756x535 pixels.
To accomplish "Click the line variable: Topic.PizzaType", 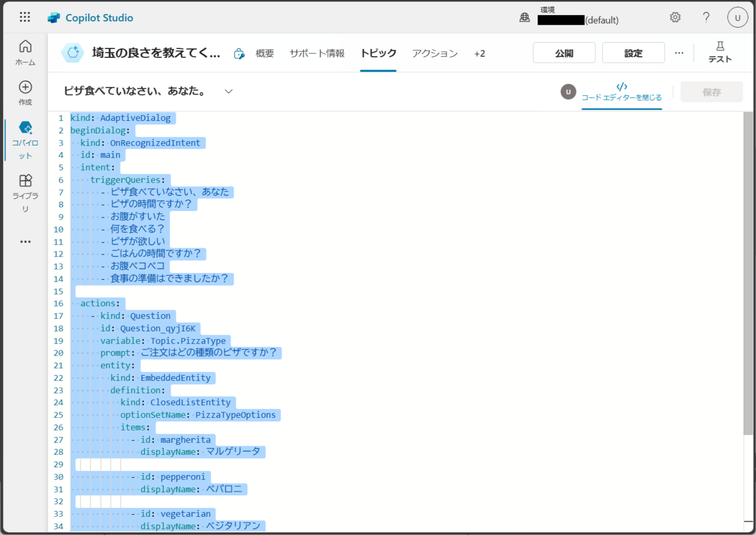I will (x=163, y=340).
